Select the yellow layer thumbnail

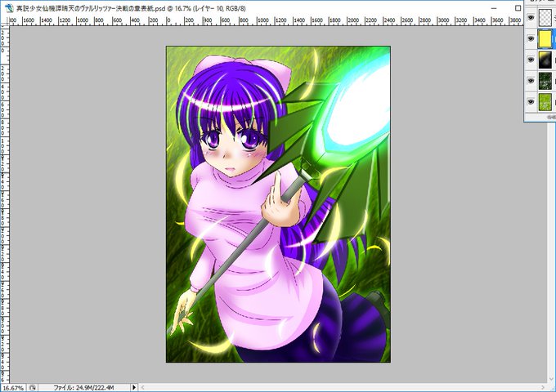545,38
